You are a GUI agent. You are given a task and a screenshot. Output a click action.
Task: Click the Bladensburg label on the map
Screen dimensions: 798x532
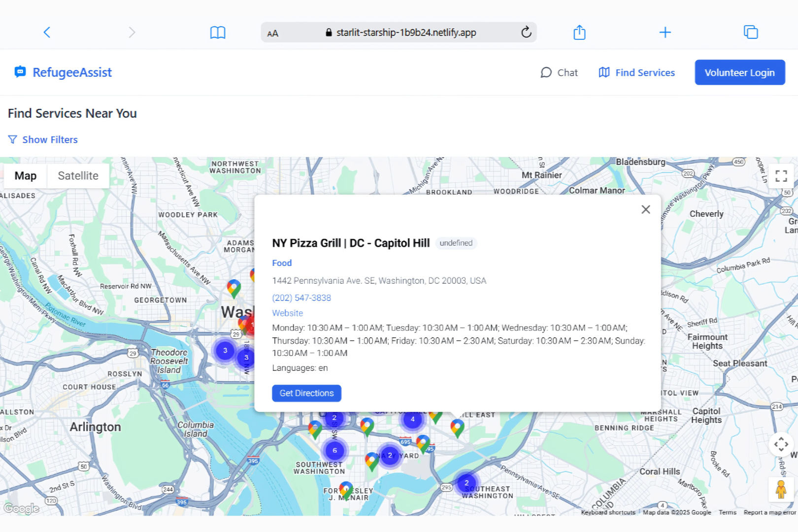click(640, 162)
